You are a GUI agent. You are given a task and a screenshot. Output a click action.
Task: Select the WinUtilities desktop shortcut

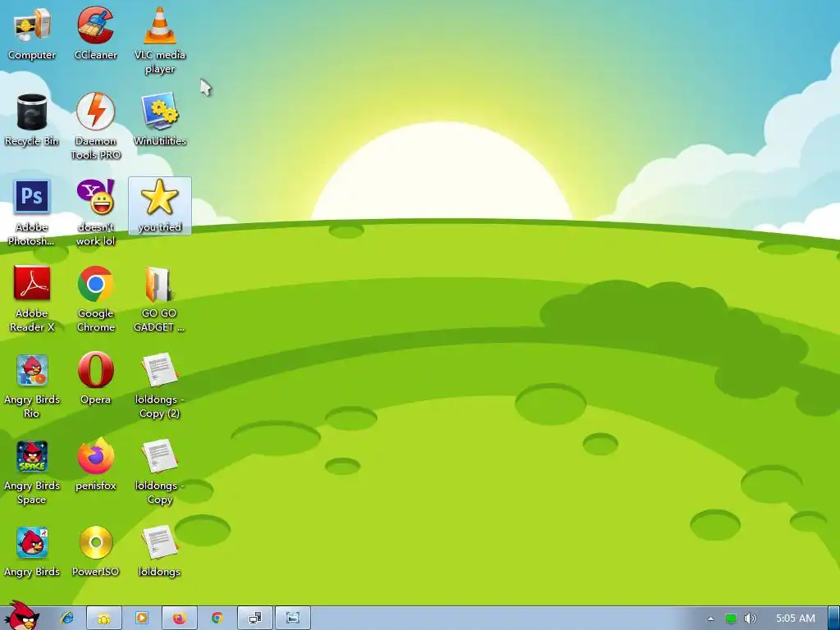[160, 121]
